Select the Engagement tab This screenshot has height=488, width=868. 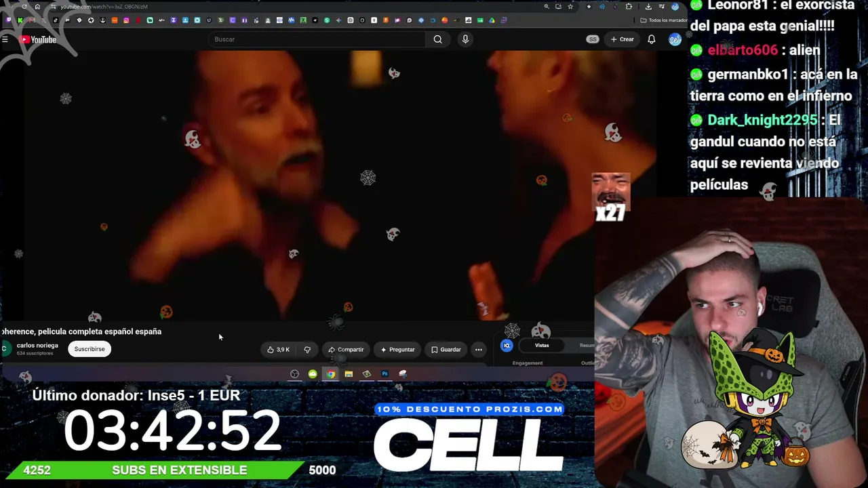click(528, 363)
